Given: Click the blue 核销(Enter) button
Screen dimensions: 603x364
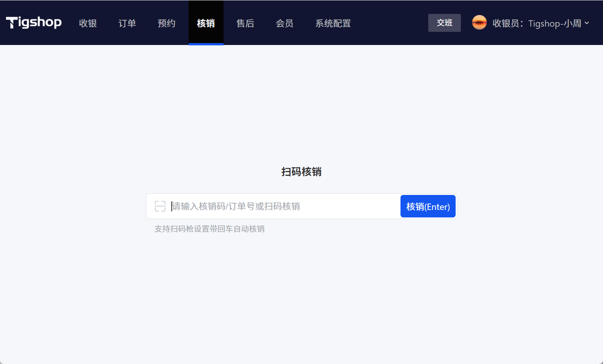Looking at the screenshot, I should coord(428,207).
